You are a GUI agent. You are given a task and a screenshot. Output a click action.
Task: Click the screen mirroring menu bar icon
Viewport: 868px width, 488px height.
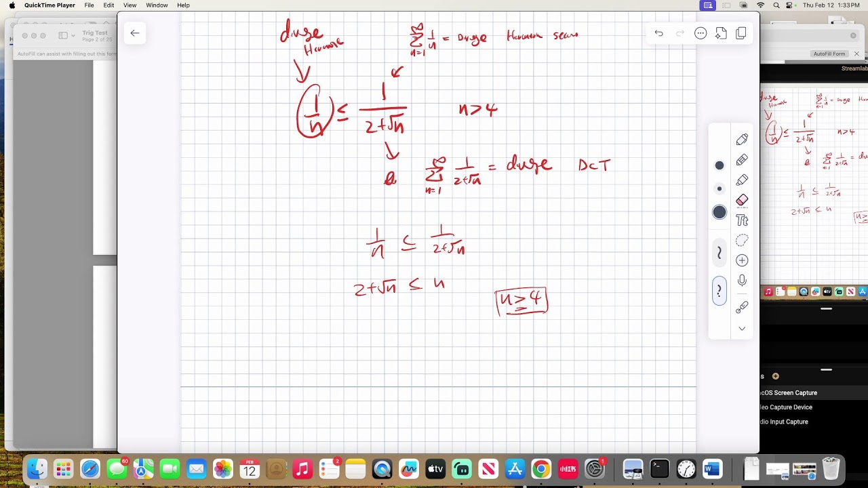point(708,5)
